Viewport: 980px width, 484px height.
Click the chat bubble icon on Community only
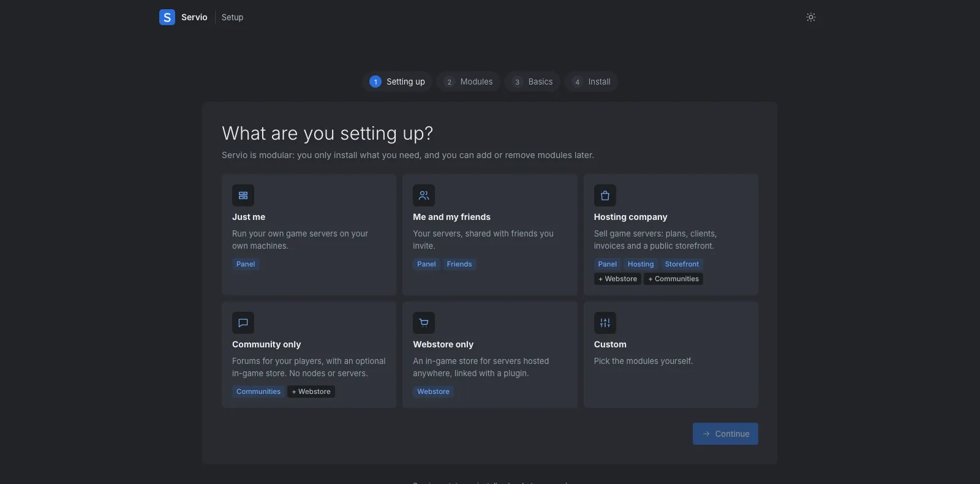click(x=243, y=323)
